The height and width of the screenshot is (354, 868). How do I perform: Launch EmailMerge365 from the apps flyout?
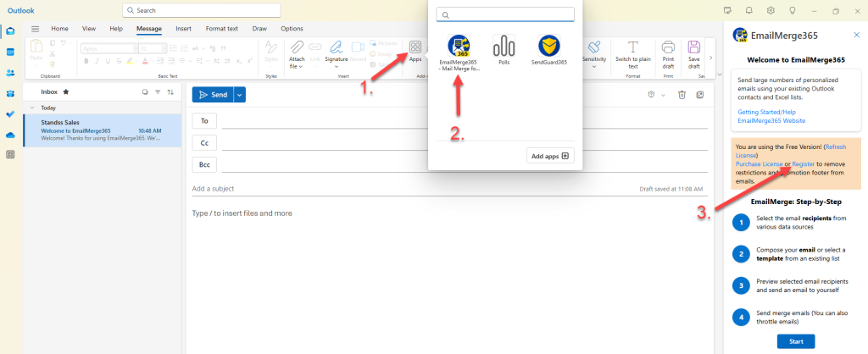(459, 53)
